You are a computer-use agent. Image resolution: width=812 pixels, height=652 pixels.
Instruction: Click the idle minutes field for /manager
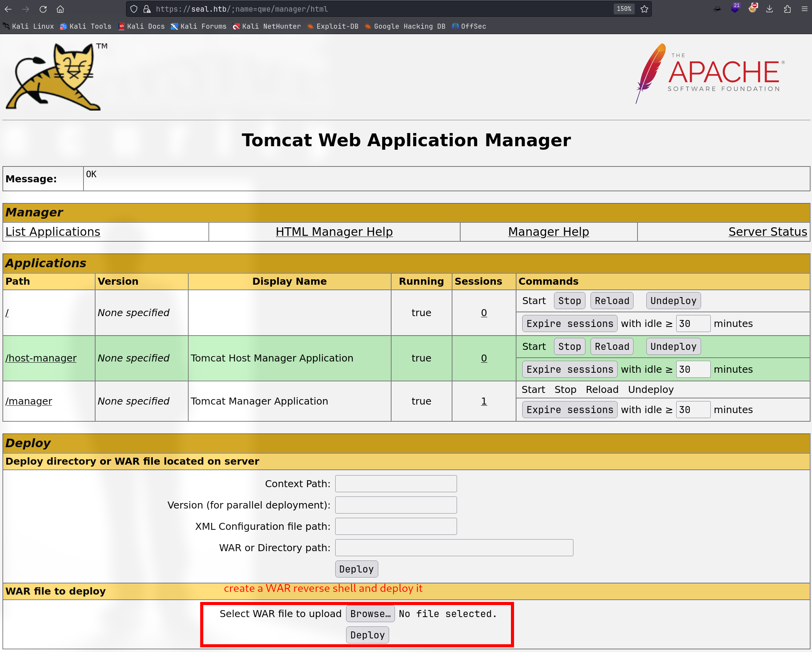pos(693,410)
